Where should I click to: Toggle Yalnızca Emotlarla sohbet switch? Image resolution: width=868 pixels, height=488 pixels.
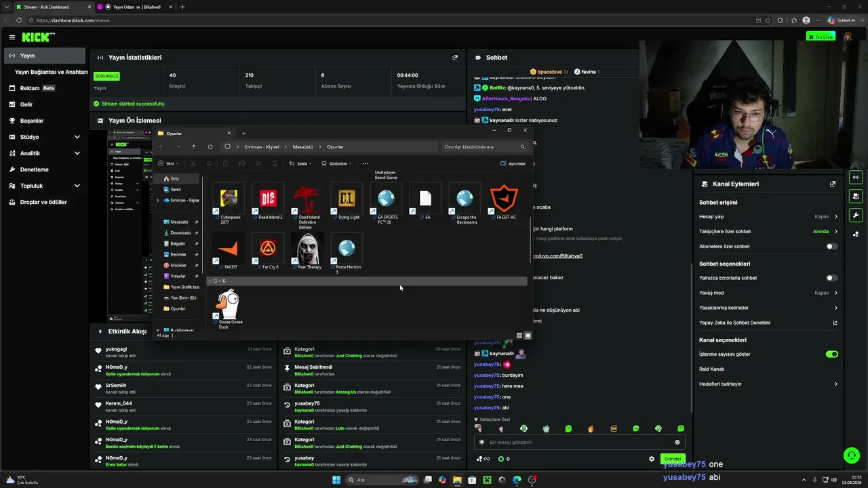[x=832, y=278]
